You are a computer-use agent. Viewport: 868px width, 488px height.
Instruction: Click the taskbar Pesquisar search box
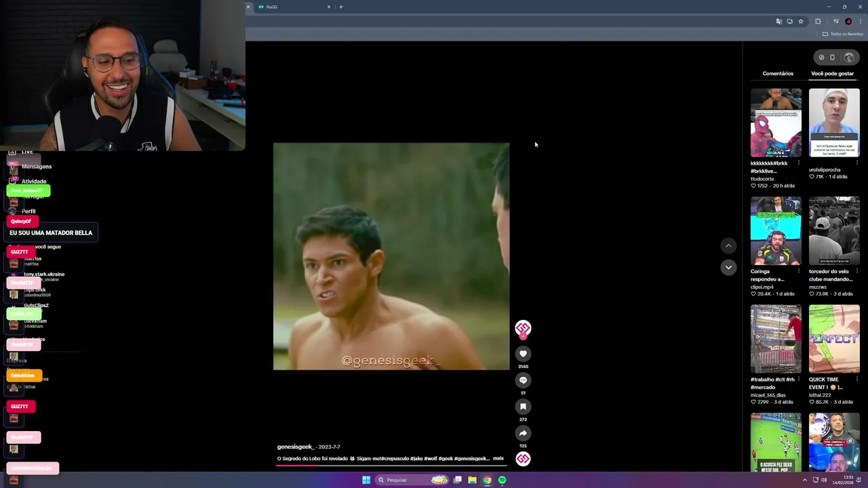[x=412, y=480]
